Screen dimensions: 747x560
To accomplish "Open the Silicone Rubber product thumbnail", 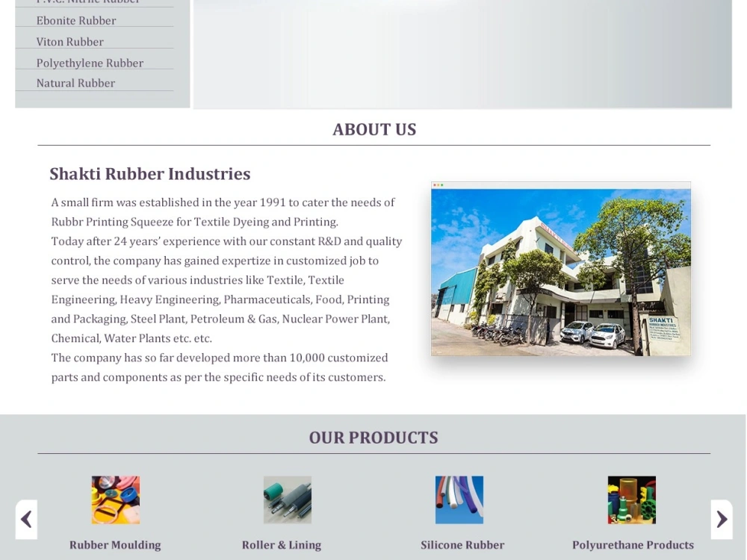I will click(x=459, y=500).
